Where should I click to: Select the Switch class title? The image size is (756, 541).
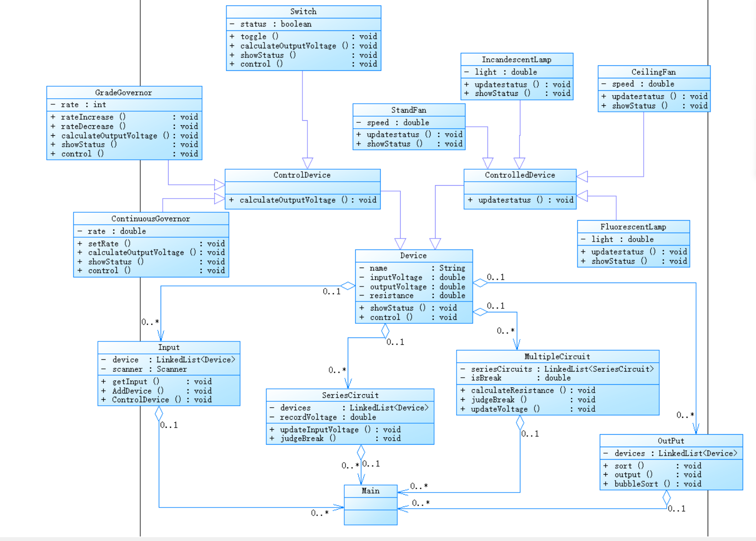pyautogui.click(x=303, y=11)
